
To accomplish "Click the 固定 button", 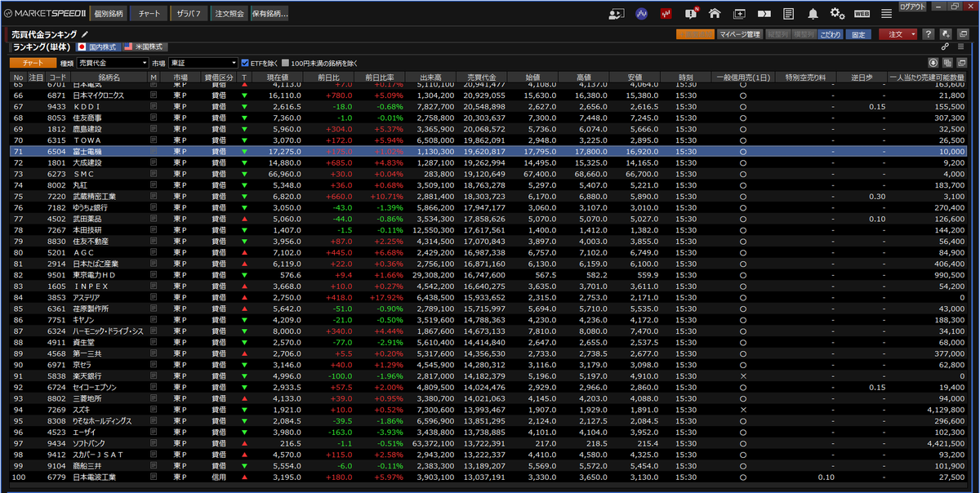I will (857, 34).
